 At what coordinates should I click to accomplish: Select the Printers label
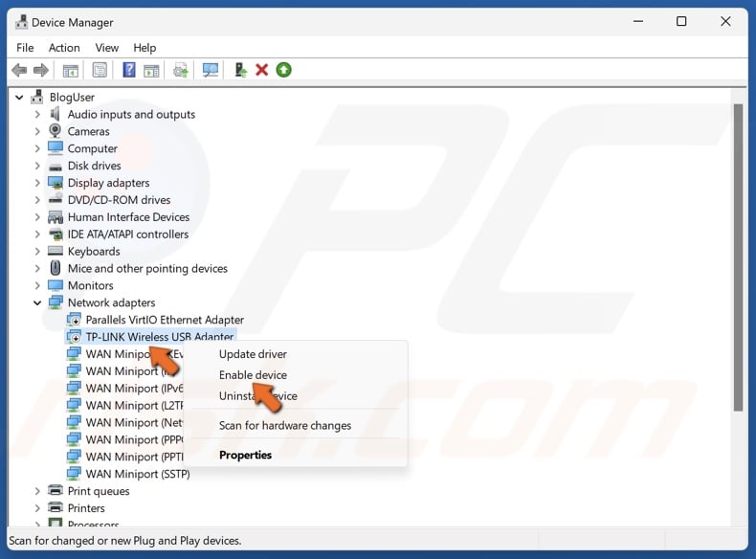[86, 508]
